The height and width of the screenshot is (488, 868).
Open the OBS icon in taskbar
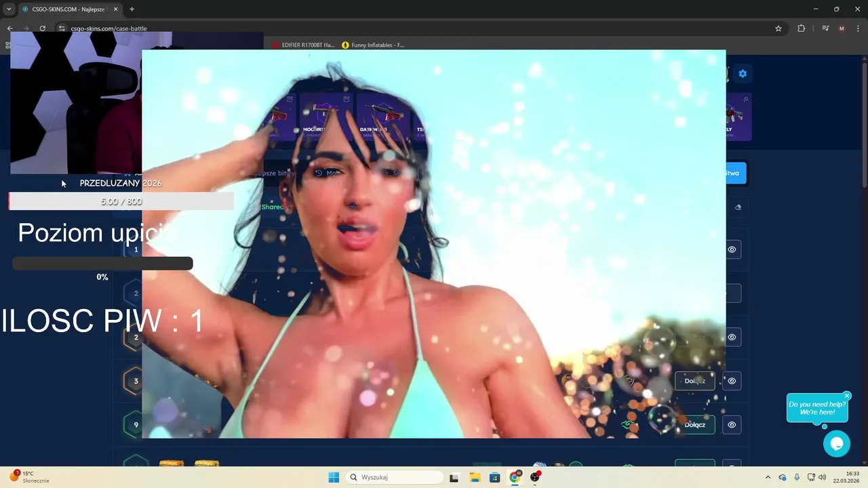[x=536, y=477]
